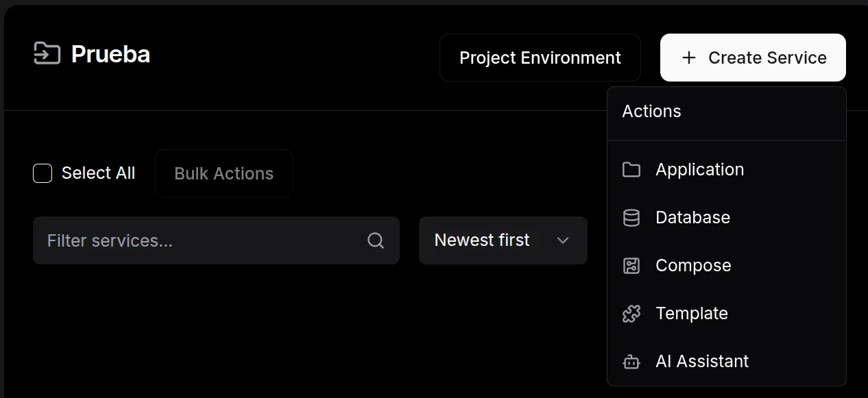Click the Compose icon in Actions menu
Viewport: 868px width, 398px height.
point(631,266)
